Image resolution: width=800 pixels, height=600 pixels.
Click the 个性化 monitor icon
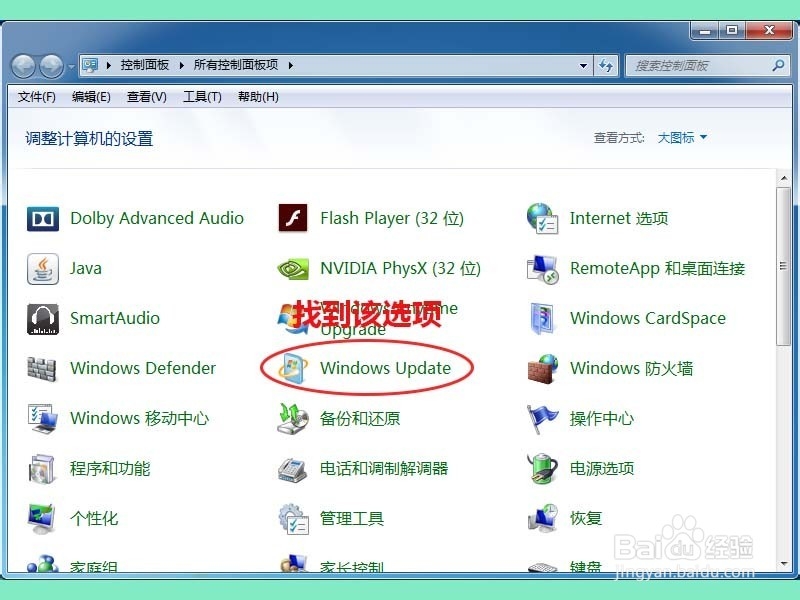(42, 518)
